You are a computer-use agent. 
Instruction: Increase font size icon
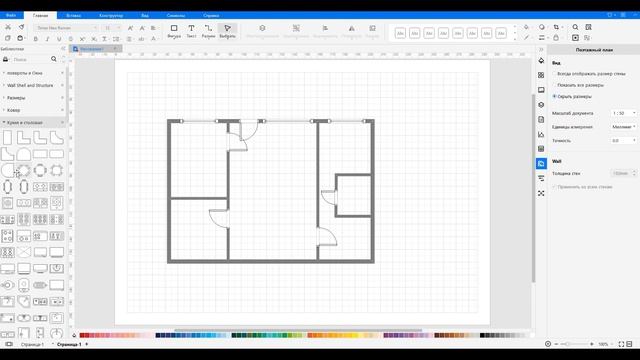pyautogui.click(x=130, y=28)
